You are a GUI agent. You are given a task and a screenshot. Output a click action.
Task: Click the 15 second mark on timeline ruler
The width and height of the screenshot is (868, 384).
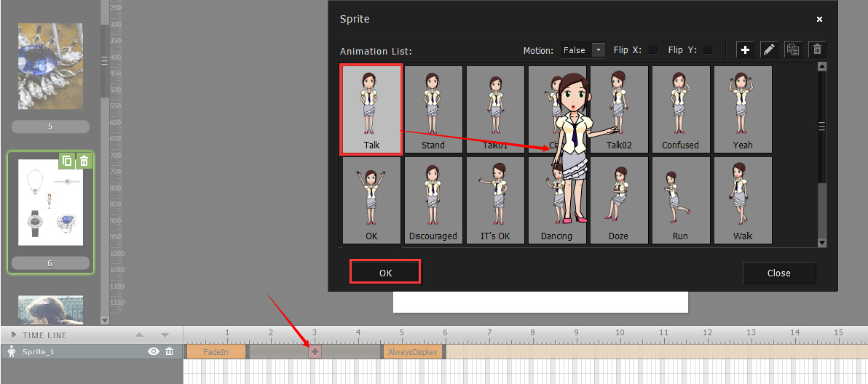click(839, 332)
